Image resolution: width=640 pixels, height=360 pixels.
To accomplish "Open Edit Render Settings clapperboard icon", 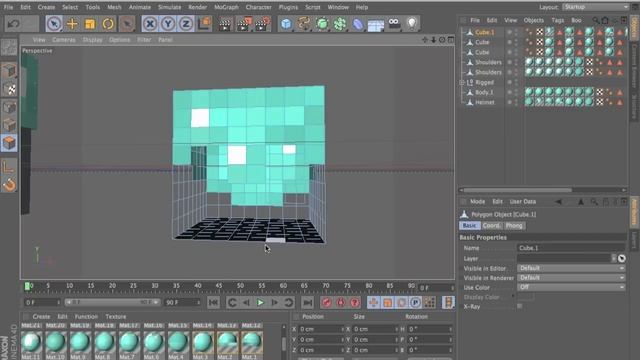I will pyautogui.click(x=262, y=24).
